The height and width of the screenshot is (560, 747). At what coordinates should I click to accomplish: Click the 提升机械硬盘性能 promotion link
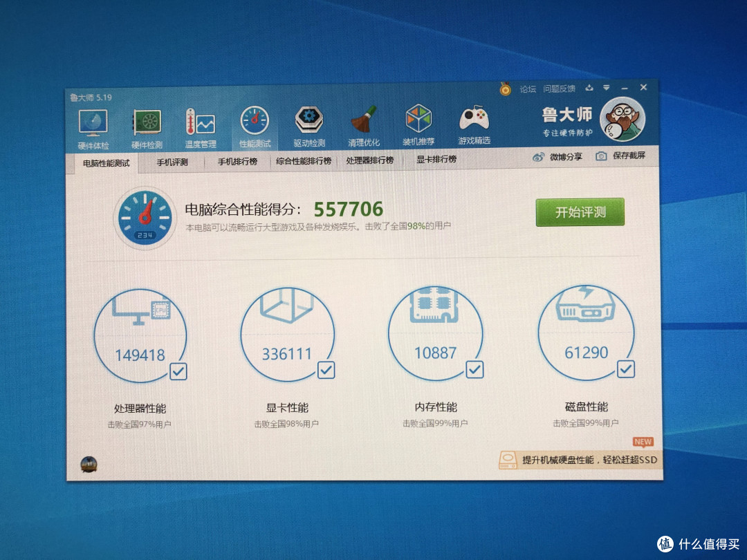[x=590, y=460]
